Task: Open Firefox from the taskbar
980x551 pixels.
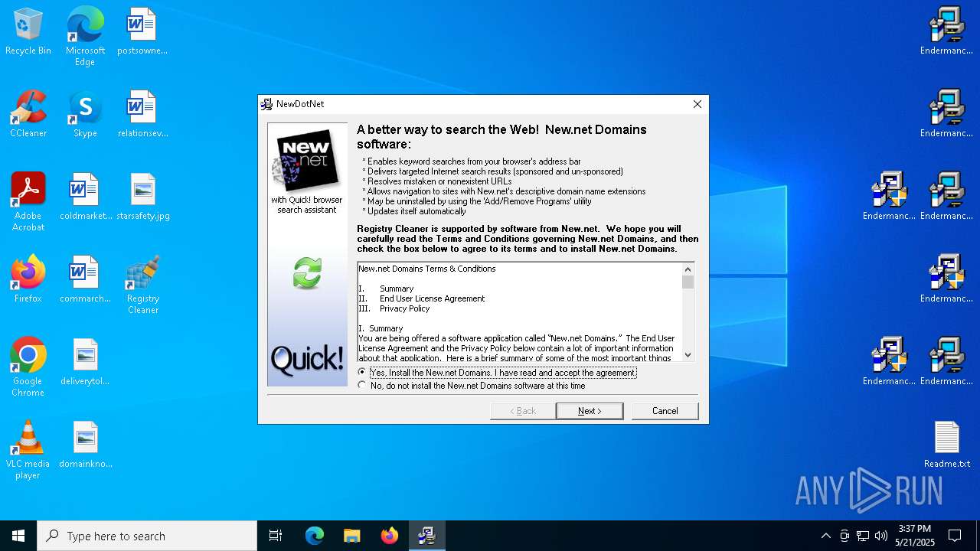Action: (390, 536)
